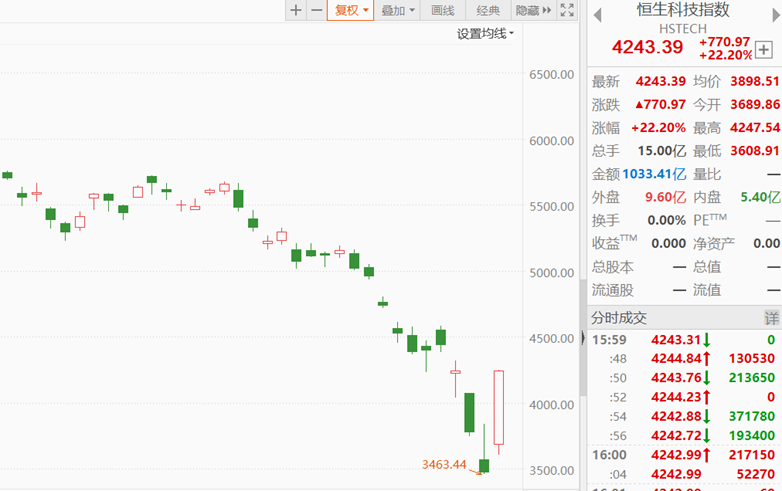
Task: Click the 今开 value 3689.86
Action: (755, 104)
